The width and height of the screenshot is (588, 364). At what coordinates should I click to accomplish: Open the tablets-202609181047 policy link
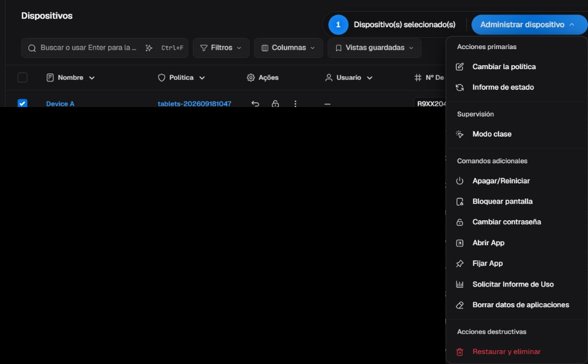click(x=195, y=104)
